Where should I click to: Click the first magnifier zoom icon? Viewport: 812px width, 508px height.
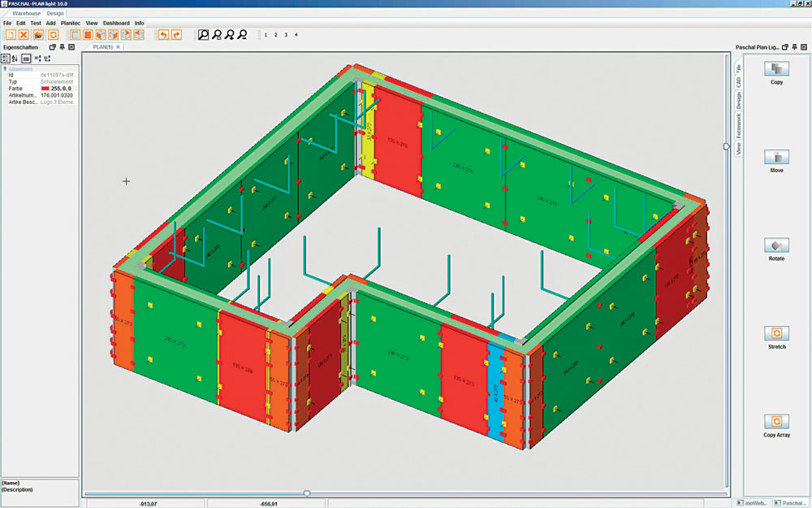tap(204, 35)
